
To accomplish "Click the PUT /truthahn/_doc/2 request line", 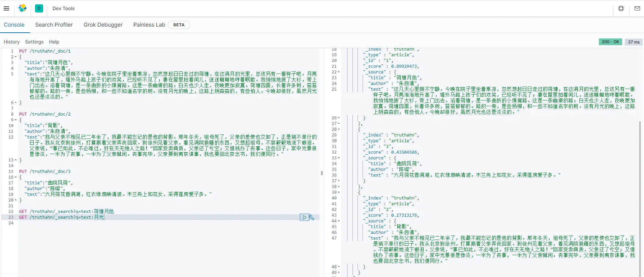I will (x=45, y=114).
